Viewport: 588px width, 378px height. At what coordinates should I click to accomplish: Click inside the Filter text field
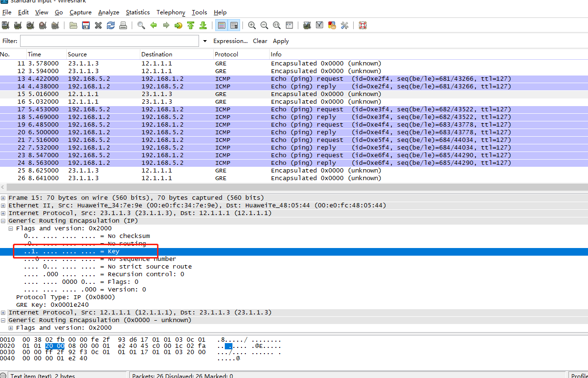[109, 41]
